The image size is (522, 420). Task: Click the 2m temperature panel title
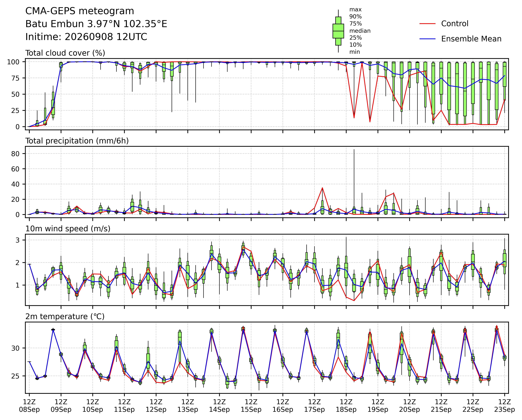point(65,317)
